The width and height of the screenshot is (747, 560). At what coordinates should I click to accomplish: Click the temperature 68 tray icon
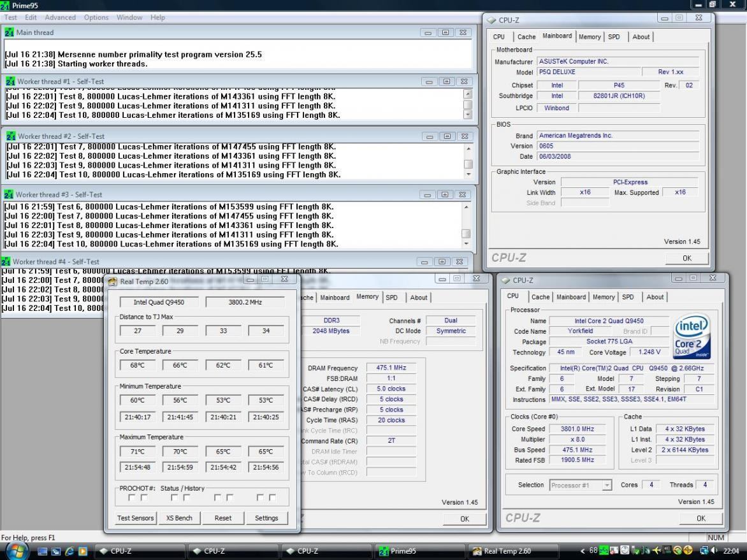(x=593, y=550)
